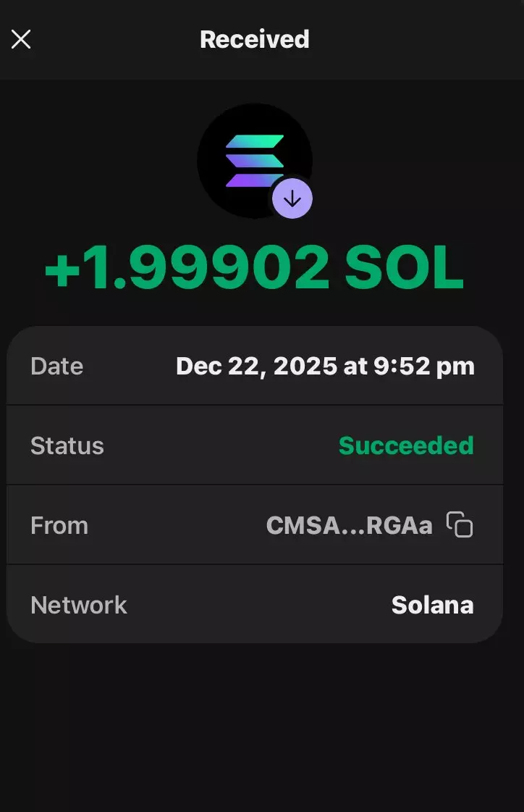Select the Network label
The height and width of the screenshot is (812, 524).
[78, 605]
